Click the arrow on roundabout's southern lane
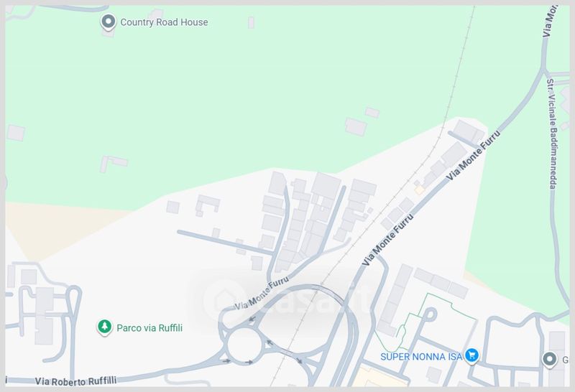This screenshot has height=392, width=575. coord(249,362)
